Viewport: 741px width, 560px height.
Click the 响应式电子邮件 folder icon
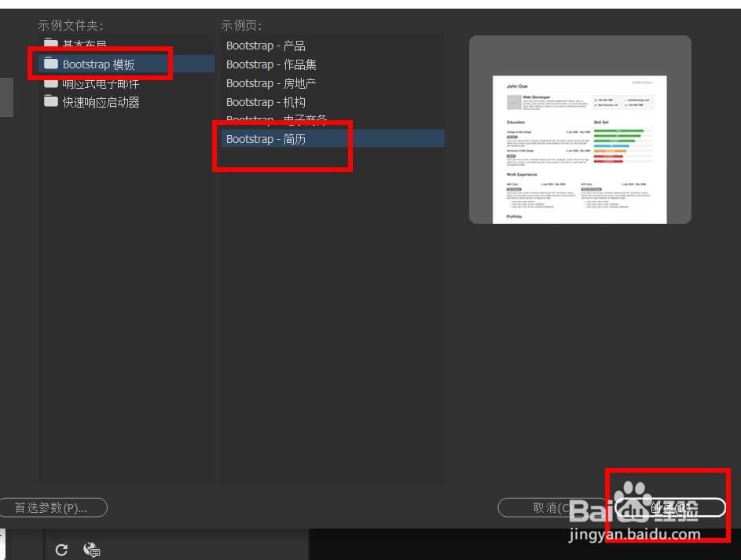[x=50, y=83]
